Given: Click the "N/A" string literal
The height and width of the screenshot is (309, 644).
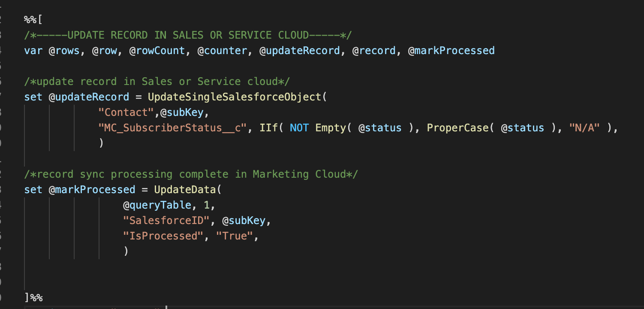Looking at the screenshot, I should (584, 128).
